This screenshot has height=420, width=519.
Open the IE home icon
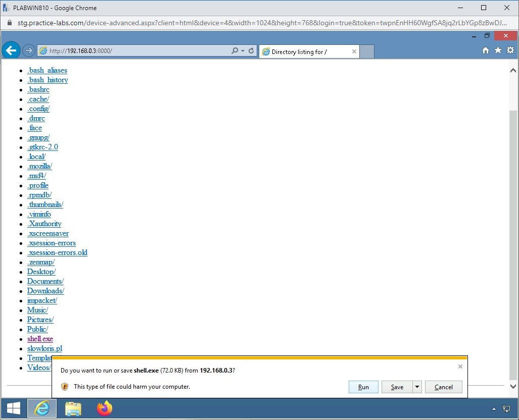[486, 50]
